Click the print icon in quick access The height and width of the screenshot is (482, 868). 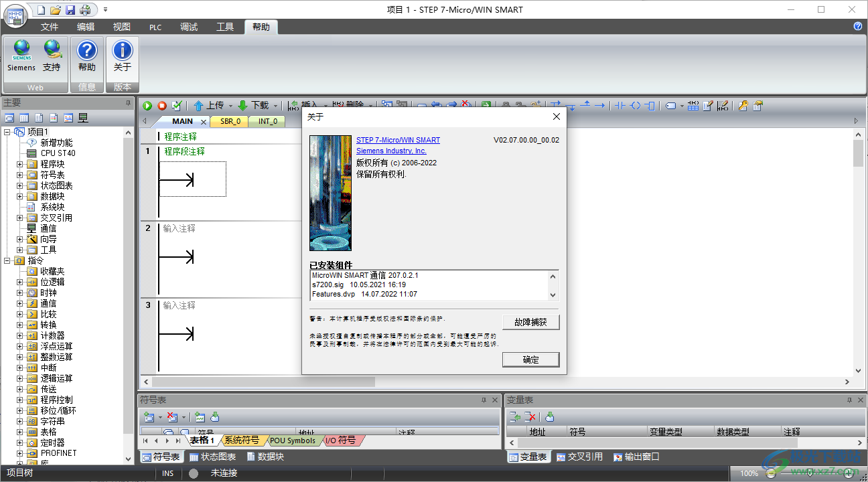pyautogui.click(x=85, y=9)
